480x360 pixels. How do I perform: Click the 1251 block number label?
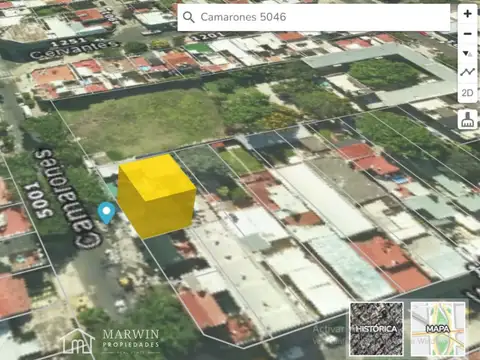[69, 42]
